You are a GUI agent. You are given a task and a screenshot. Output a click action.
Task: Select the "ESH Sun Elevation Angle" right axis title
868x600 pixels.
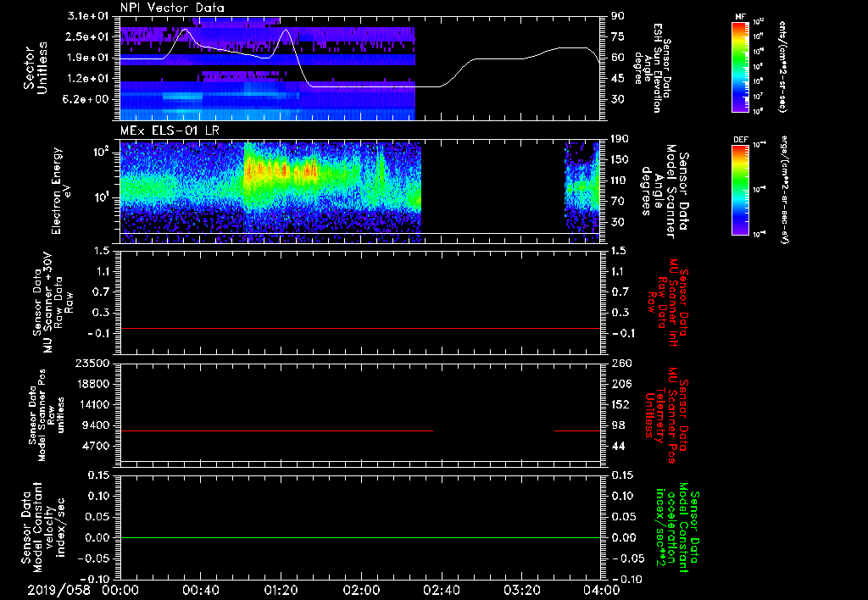pos(652,68)
